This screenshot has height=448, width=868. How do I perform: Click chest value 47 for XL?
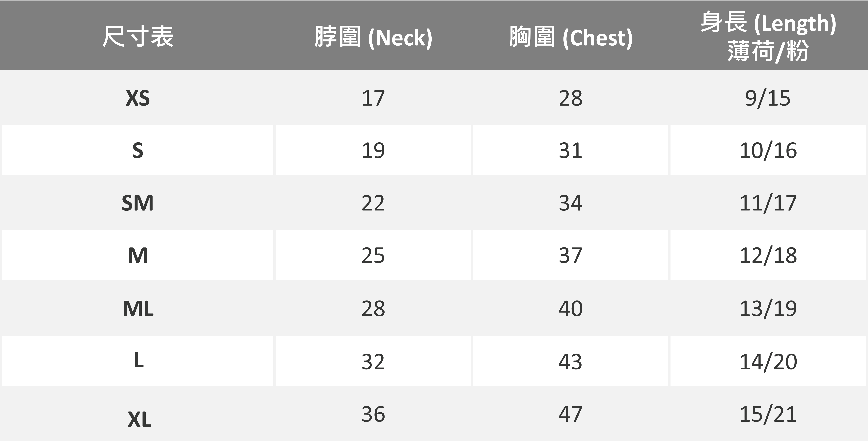(x=570, y=414)
